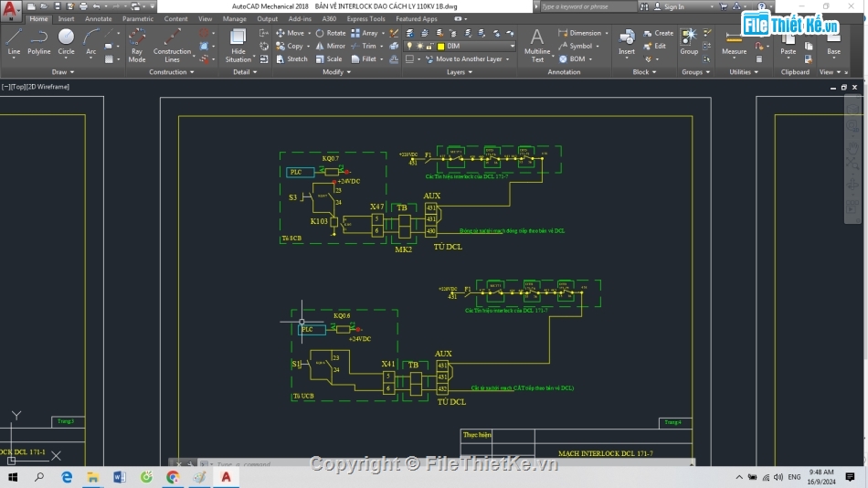Screen dimensions: 868x488
Task: Click the Base view tool
Action: 833,43
